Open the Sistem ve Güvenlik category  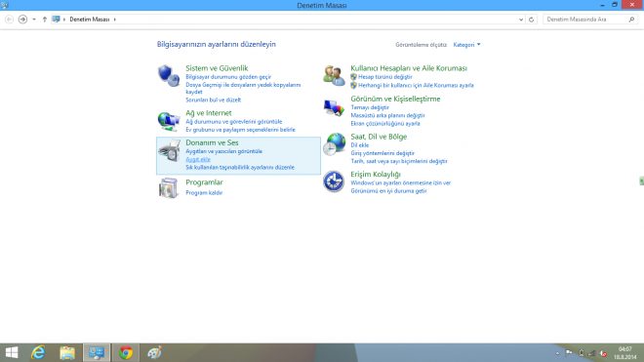217,68
